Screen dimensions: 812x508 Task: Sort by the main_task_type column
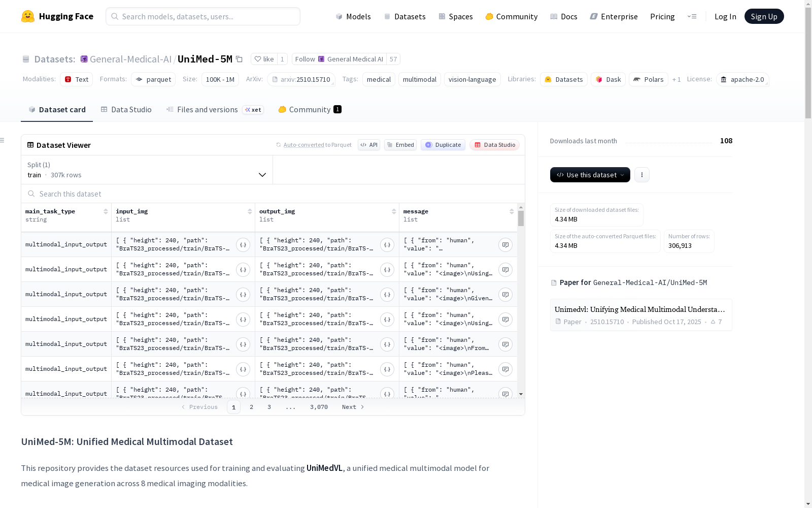[106, 211]
